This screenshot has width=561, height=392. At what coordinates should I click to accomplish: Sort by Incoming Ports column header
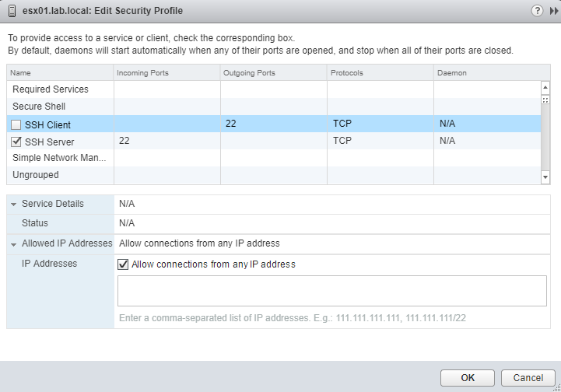pos(166,73)
